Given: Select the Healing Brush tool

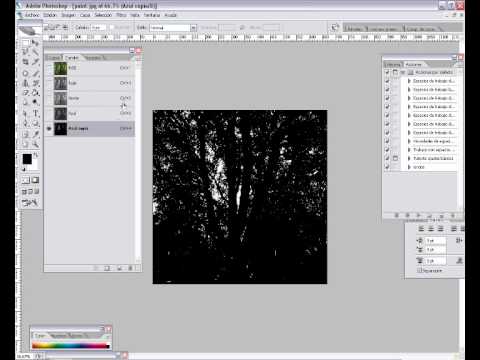Looking at the screenshot, I should (26, 73).
